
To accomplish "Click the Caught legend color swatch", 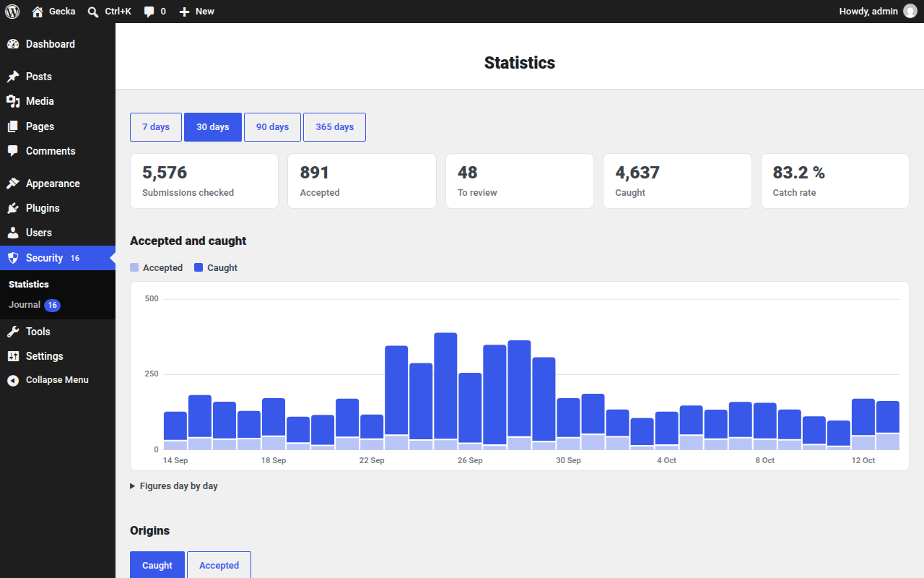I will click(x=199, y=267).
